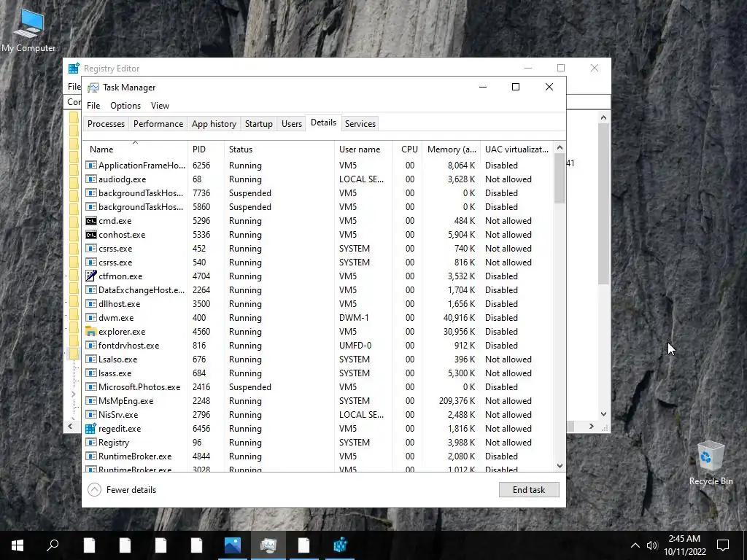Expand tree node arrow in Registry Editor
The width and height of the screenshot is (747, 560).
coord(73,394)
